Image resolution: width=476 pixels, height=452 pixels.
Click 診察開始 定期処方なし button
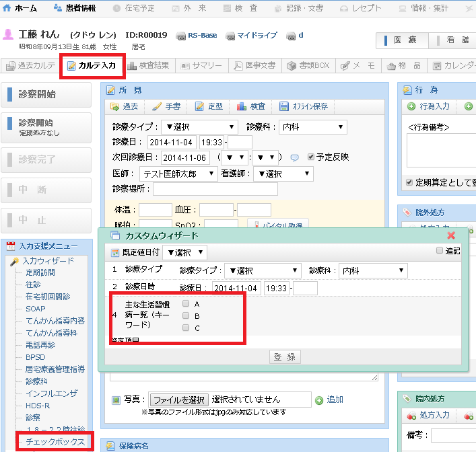(46, 127)
